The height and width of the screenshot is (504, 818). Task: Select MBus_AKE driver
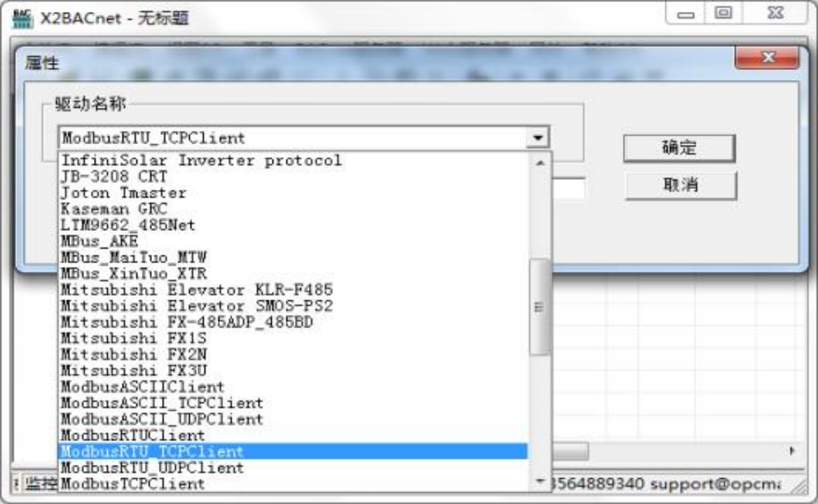tap(293, 241)
